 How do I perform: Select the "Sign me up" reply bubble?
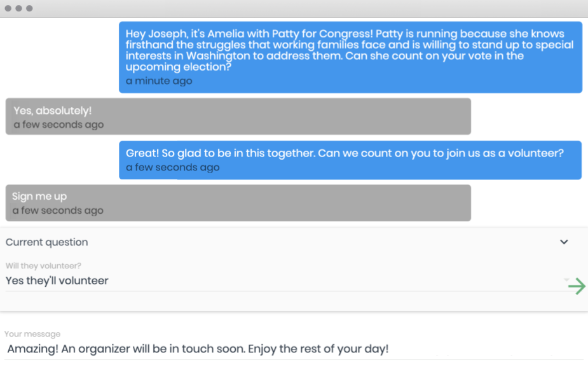click(x=238, y=202)
